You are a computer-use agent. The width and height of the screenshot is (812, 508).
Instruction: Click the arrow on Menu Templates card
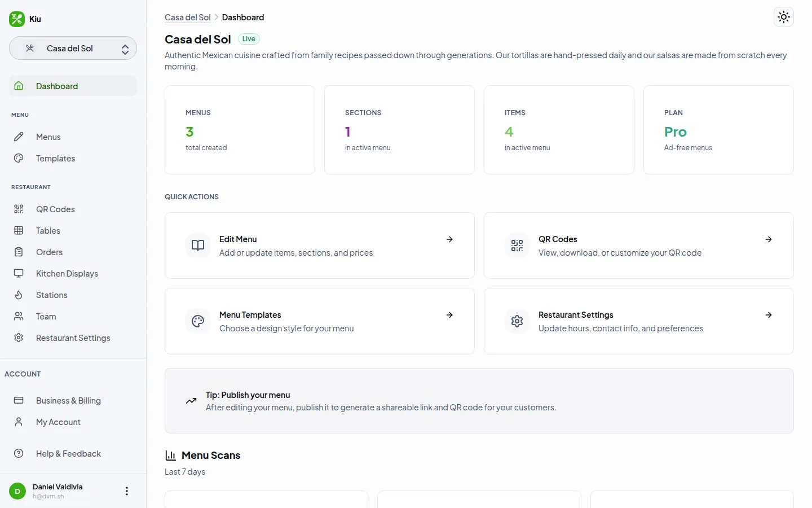pyautogui.click(x=449, y=315)
